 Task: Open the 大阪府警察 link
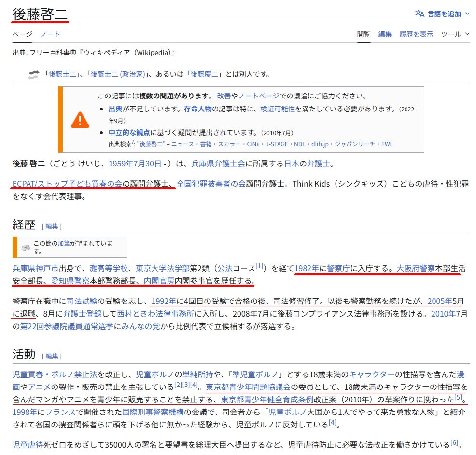click(x=416, y=268)
